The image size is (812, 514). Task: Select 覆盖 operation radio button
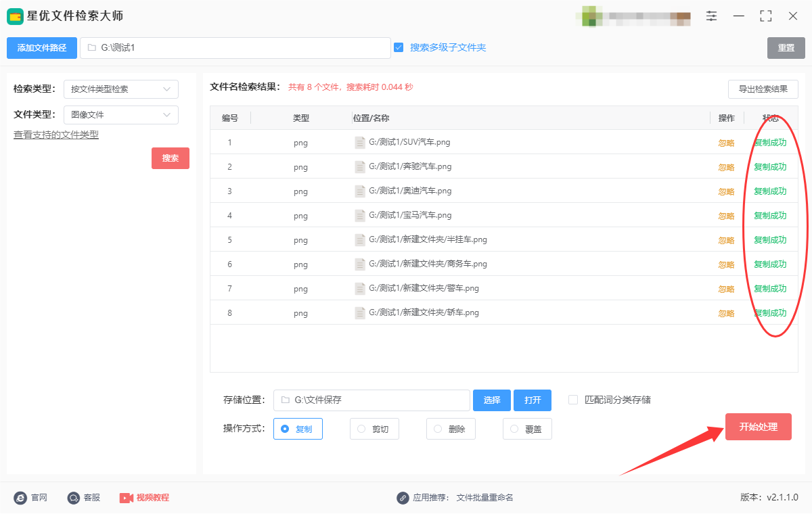[x=514, y=429]
